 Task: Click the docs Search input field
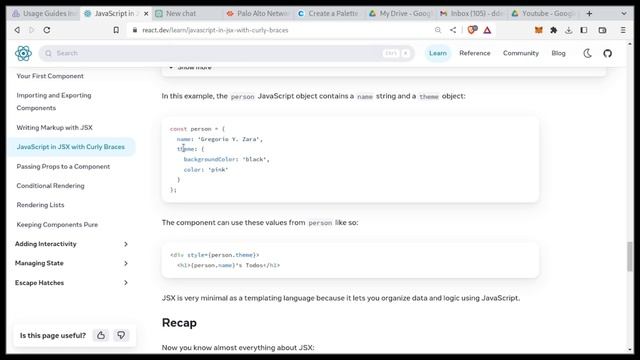pos(227,53)
